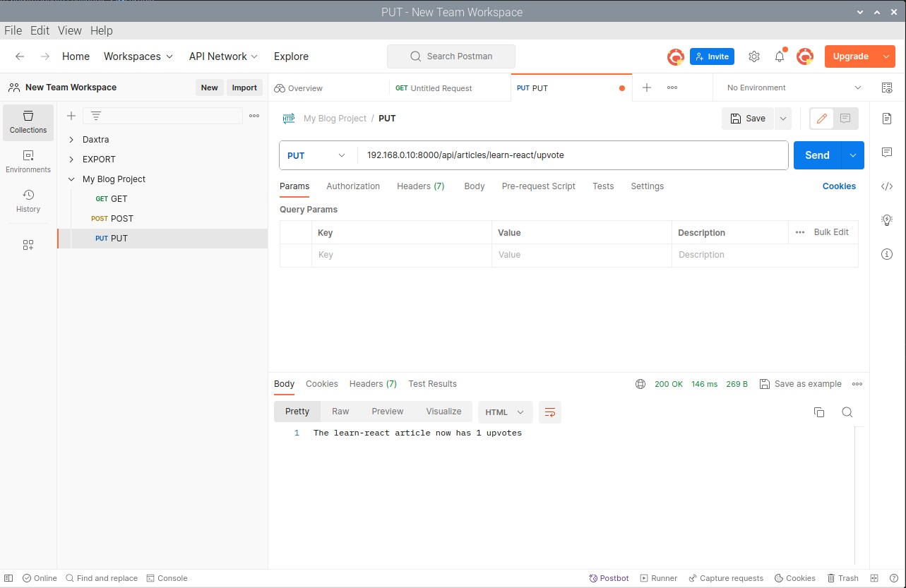Open the File menu
Screen dimensions: 906x588
pyautogui.click(x=13, y=30)
